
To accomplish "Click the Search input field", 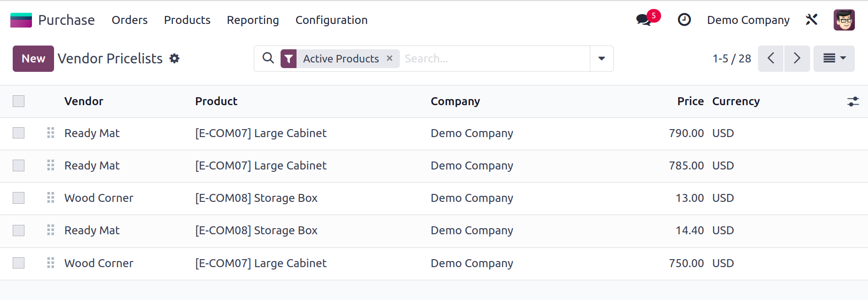I will pos(493,59).
